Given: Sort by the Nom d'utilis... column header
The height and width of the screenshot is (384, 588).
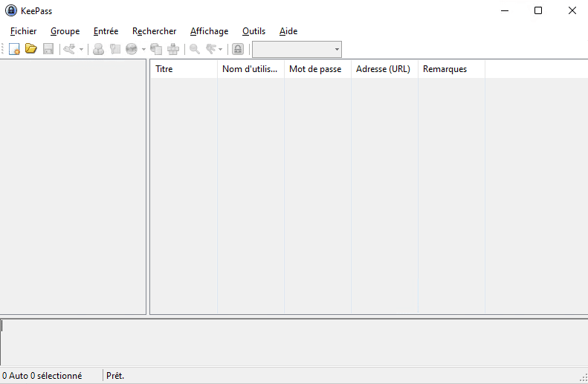Looking at the screenshot, I should pyautogui.click(x=251, y=69).
